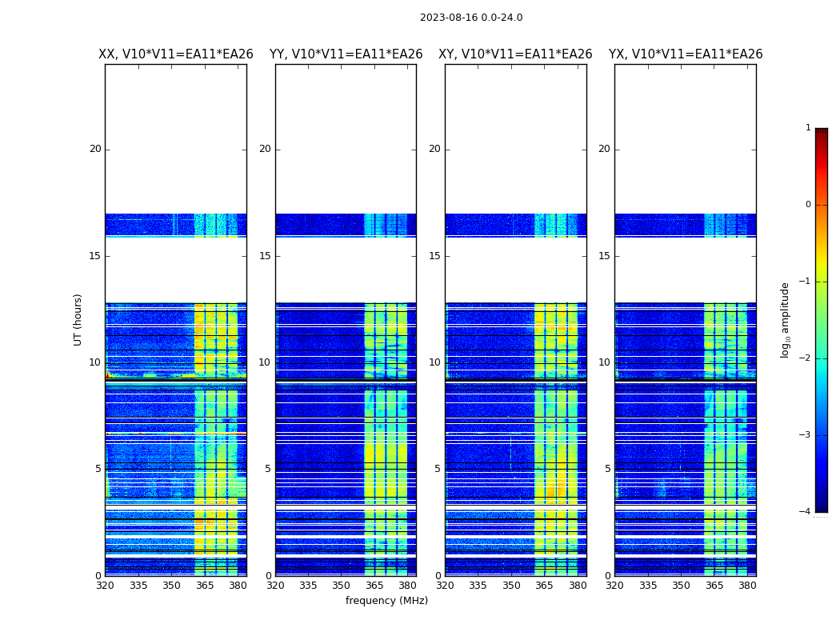
Task: Click the colorbar tick label −2
Action: click(x=806, y=358)
